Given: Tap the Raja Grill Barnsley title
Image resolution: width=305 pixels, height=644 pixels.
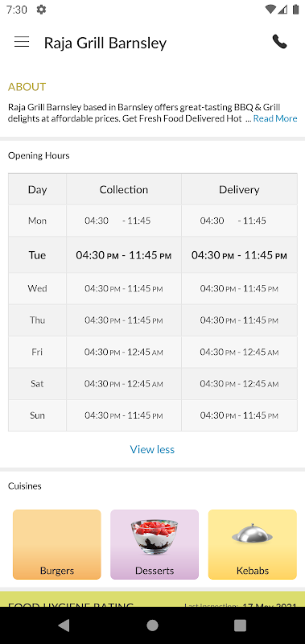Looking at the screenshot, I should [x=105, y=43].
